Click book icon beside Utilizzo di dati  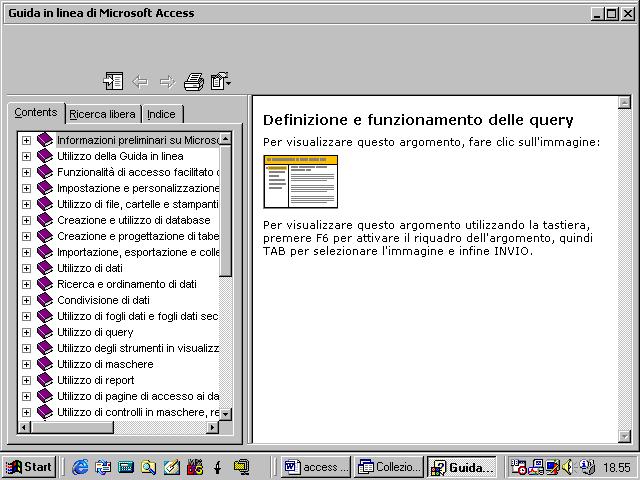coord(45,268)
